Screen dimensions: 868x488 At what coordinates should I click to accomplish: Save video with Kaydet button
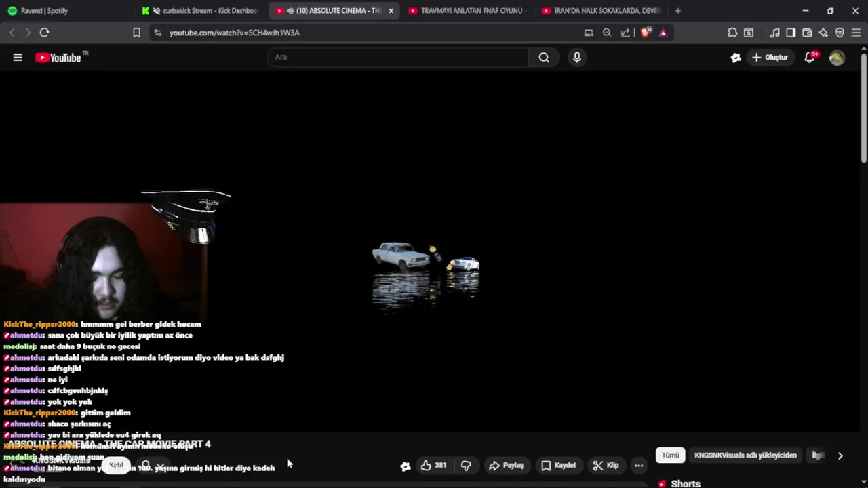[559, 466]
